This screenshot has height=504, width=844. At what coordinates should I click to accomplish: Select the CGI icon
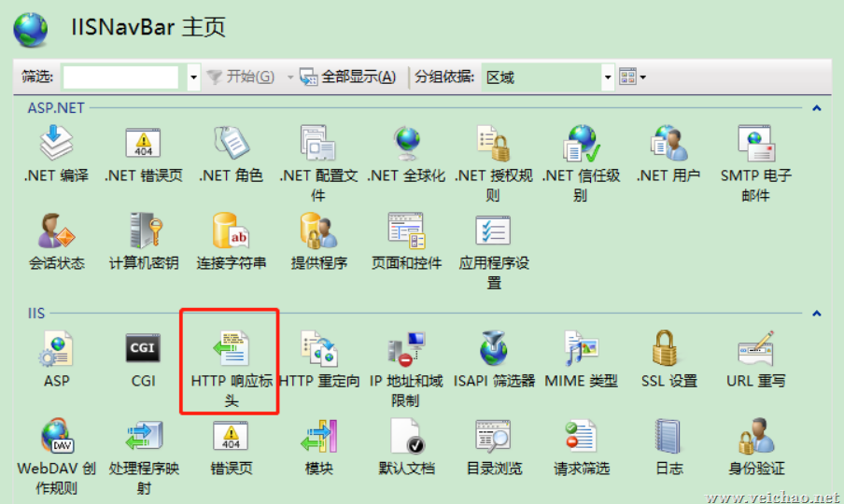(143, 348)
